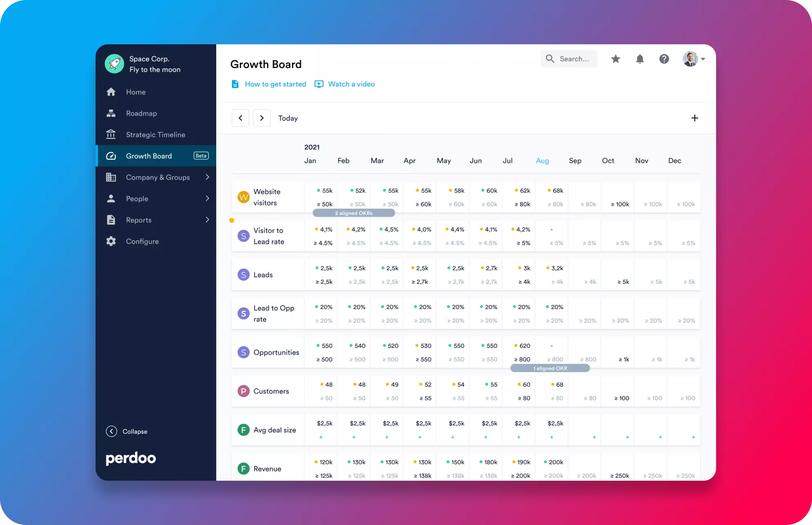
Task: Click the plus icon to add a metric
Action: 694,118
